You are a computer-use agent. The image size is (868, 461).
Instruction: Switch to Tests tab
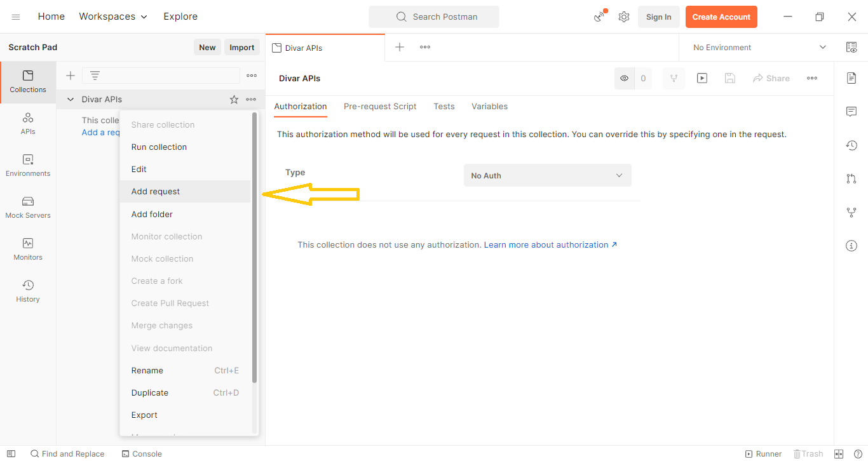444,107
